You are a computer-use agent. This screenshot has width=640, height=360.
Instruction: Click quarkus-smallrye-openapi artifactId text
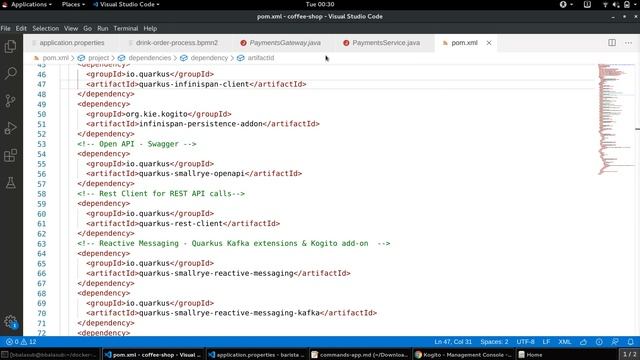point(192,173)
